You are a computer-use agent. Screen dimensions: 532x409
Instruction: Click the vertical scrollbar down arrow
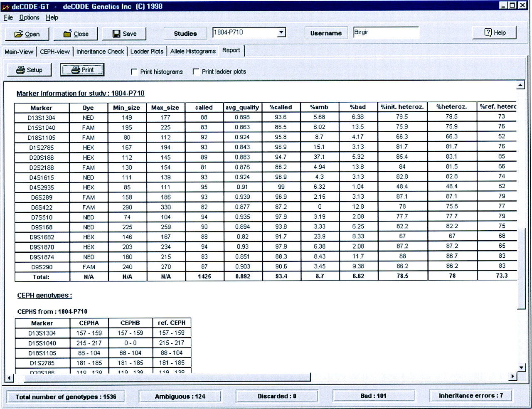pyautogui.click(x=521, y=367)
